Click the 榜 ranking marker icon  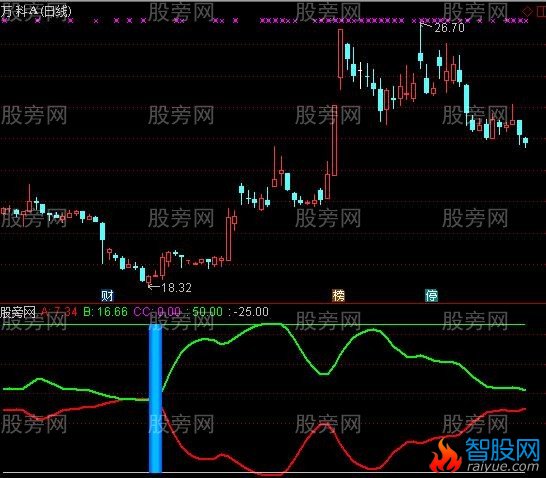pos(338,296)
